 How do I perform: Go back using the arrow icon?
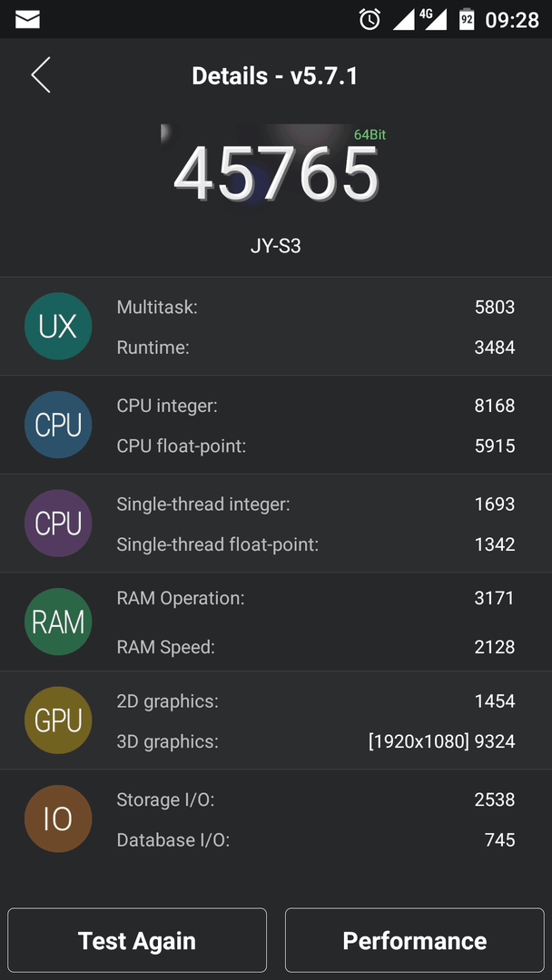click(41, 75)
